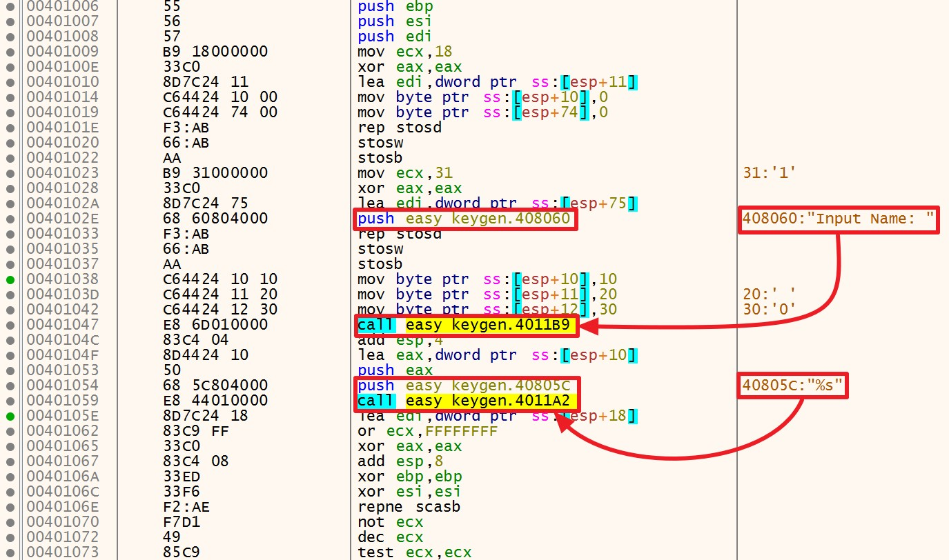Select instruction mov ecx,18
Viewport: 949px width, 560px height.
click(405, 52)
